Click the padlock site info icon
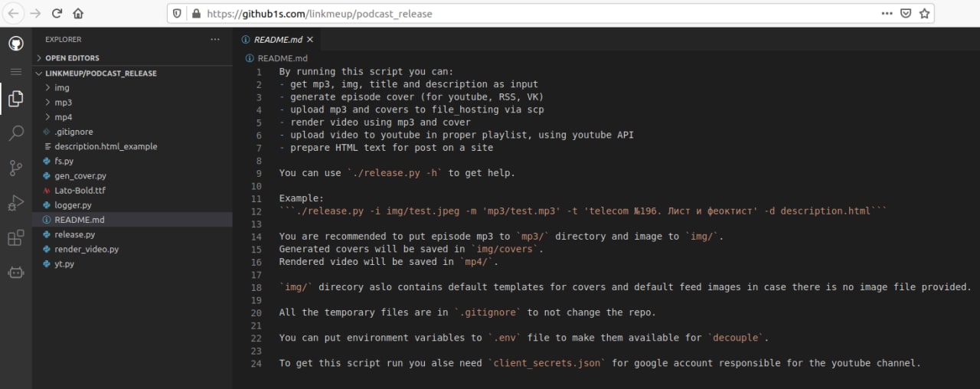 196,14
